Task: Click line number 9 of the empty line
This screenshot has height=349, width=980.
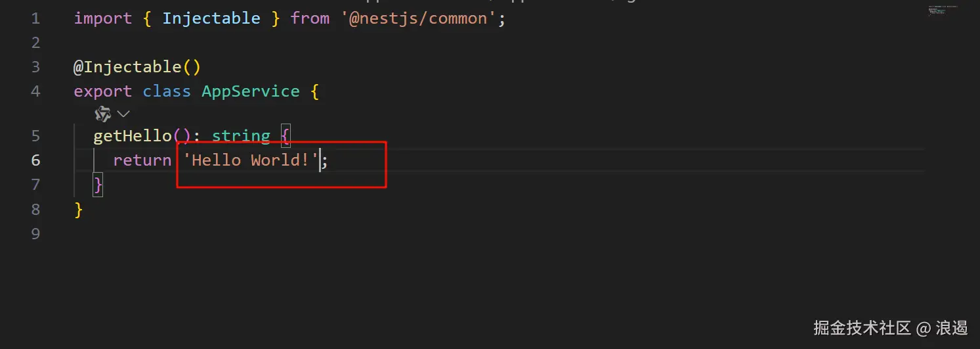Action: (35, 234)
